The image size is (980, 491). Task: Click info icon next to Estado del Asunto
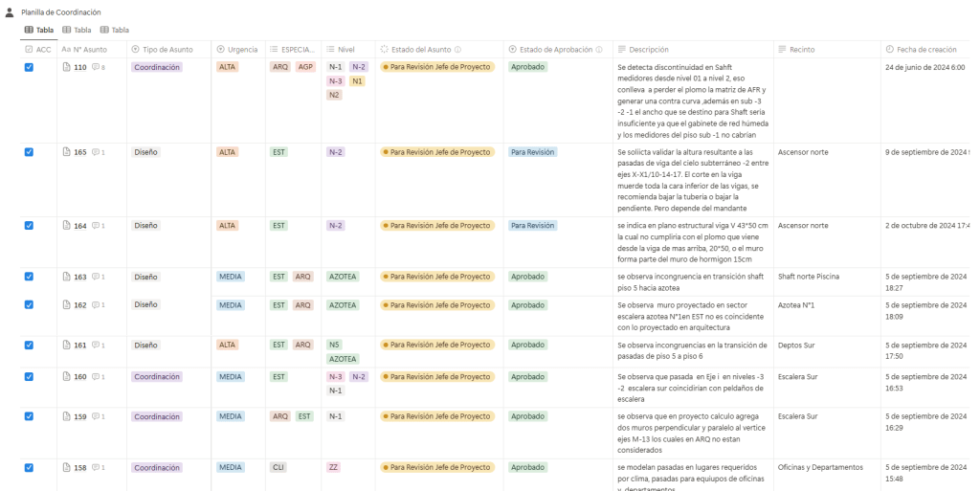[x=457, y=50]
